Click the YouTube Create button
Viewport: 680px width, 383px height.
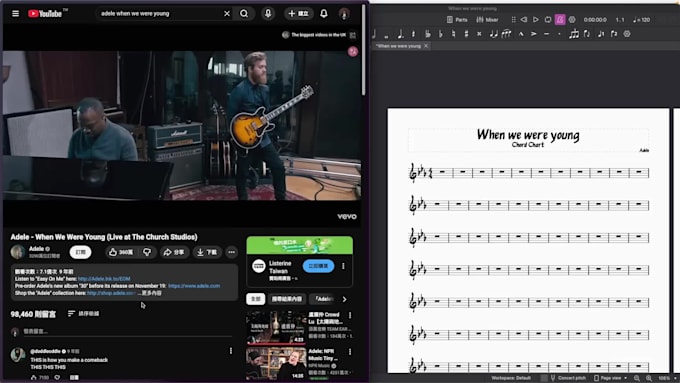(x=299, y=13)
